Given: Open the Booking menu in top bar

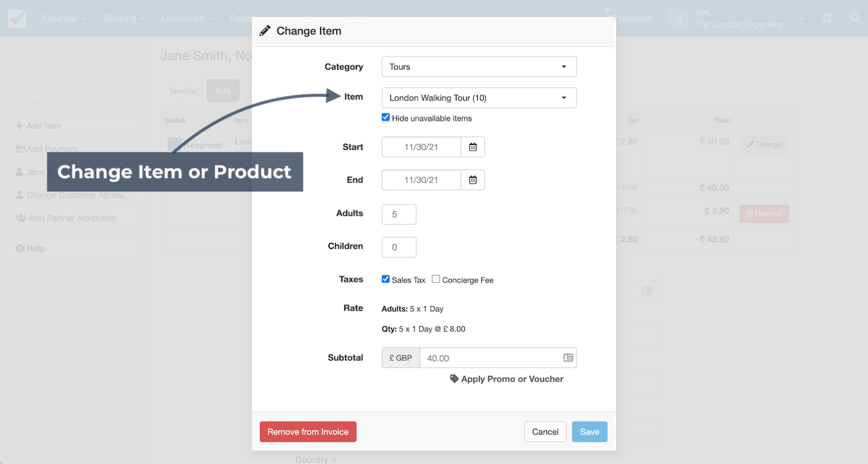Looking at the screenshot, I should coord(124,18).
